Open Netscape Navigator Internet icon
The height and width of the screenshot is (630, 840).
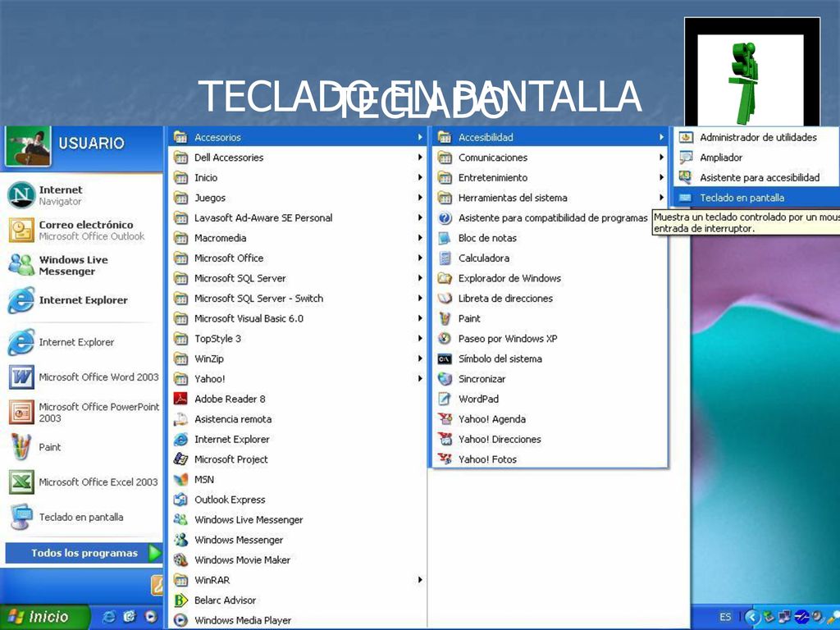pyautogui.click(x=21, y=195)
